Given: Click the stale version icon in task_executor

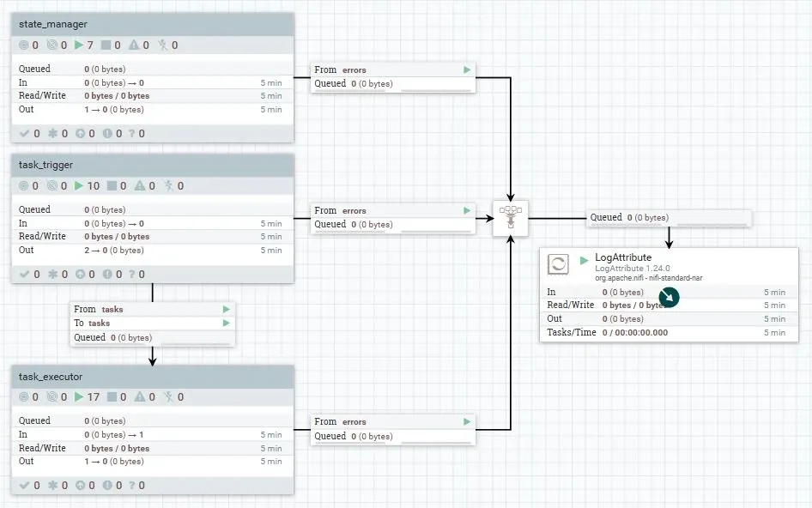Looking at the screenshot, I should click(x=81, y=485).
